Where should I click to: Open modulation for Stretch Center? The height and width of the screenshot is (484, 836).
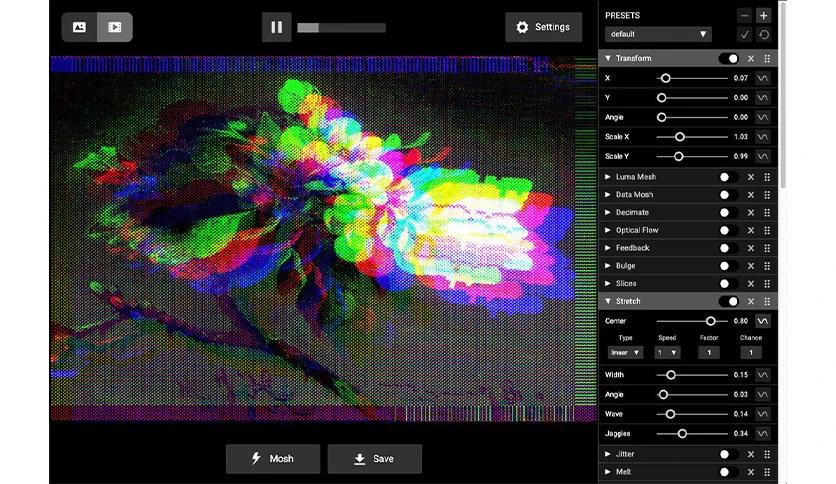pyautogui.click(x=763, y=321)
